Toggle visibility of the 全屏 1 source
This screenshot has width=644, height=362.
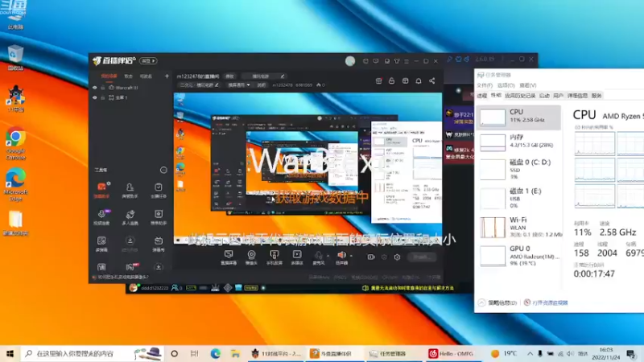95,97
